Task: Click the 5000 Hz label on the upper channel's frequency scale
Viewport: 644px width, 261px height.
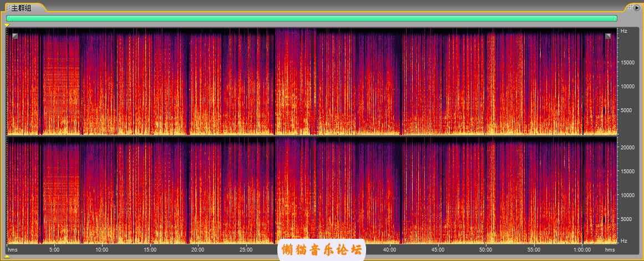Action: 627,110
